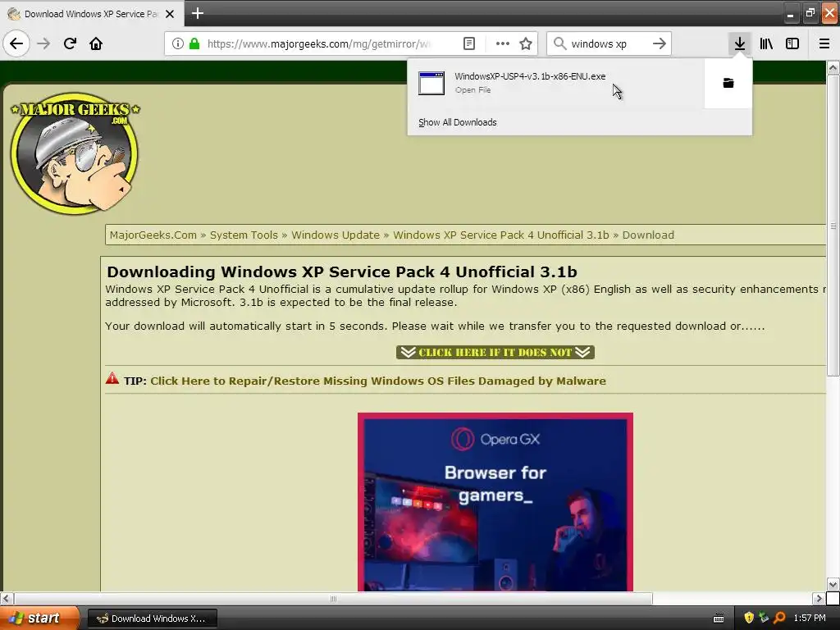This screenshot has width=840, height=630.
Task: Open MajorGeeks.Com breadcrumb link
Action: [153, 235]
